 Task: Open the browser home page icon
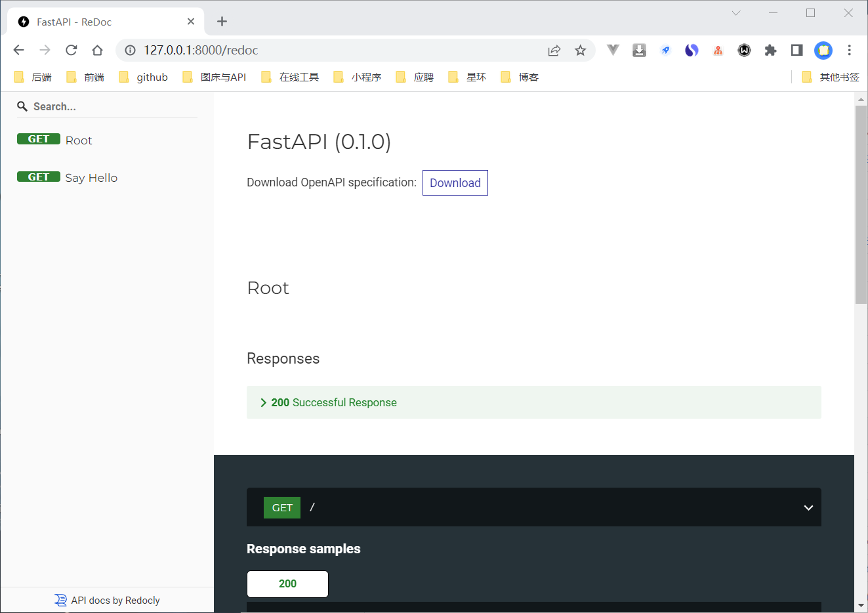click(97, 50)
